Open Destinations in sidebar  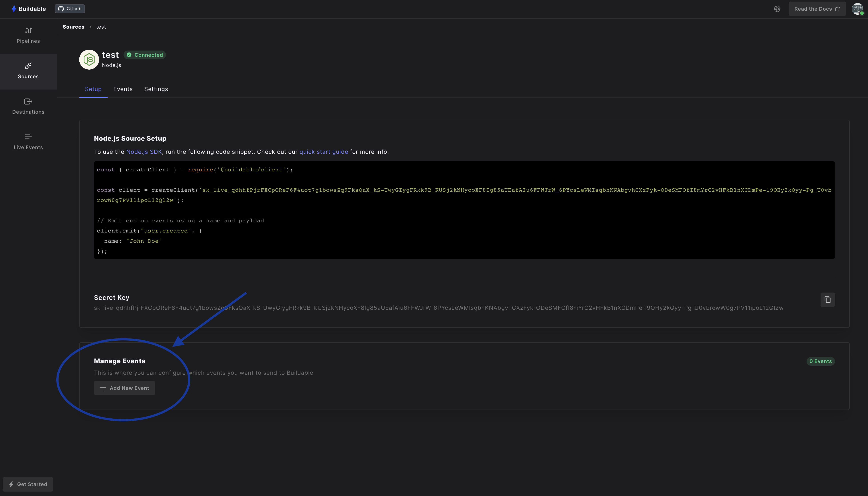point(28,107)
